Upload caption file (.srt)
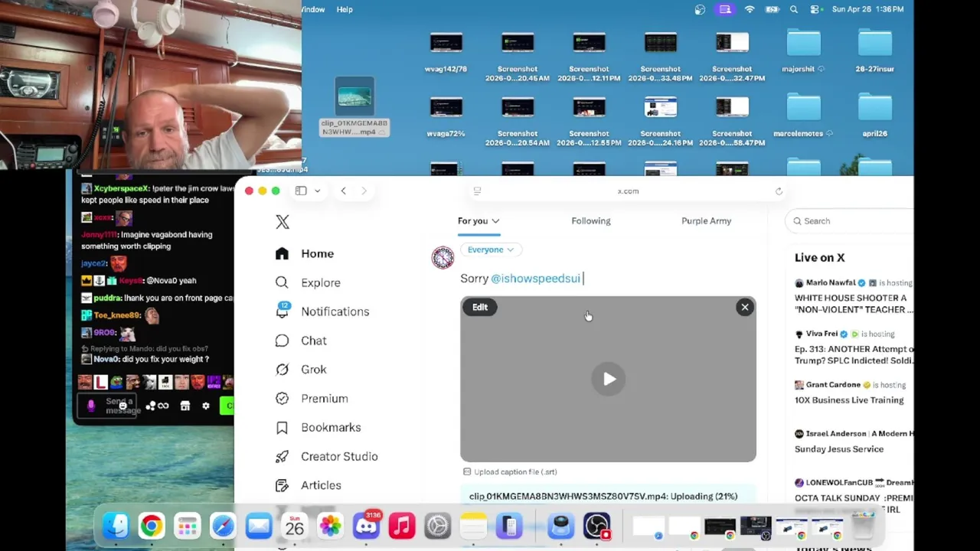Image resolution: width=980 pixels, height=551 pixels. (x=510, y=472)
